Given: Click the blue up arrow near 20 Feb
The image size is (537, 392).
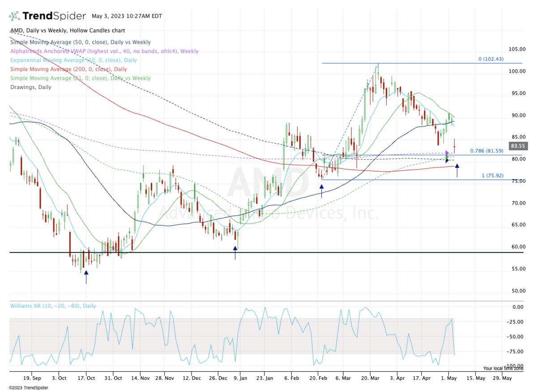Looking at the screenshot, I should coord(321,191).
